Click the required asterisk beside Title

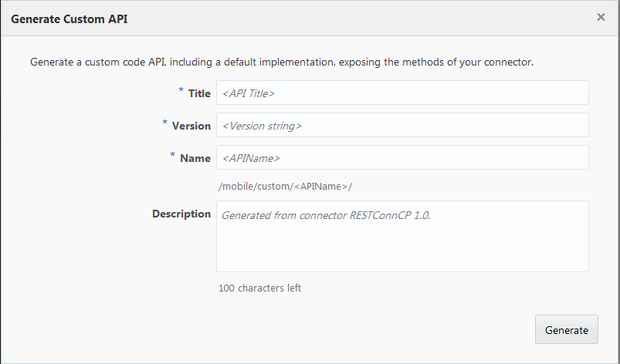coord(181,92)
